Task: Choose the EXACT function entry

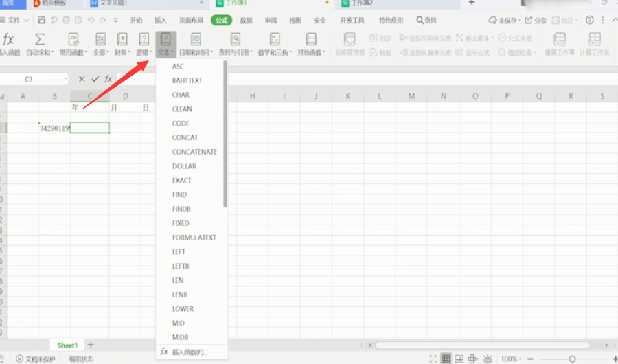Action: coord(181,180)
